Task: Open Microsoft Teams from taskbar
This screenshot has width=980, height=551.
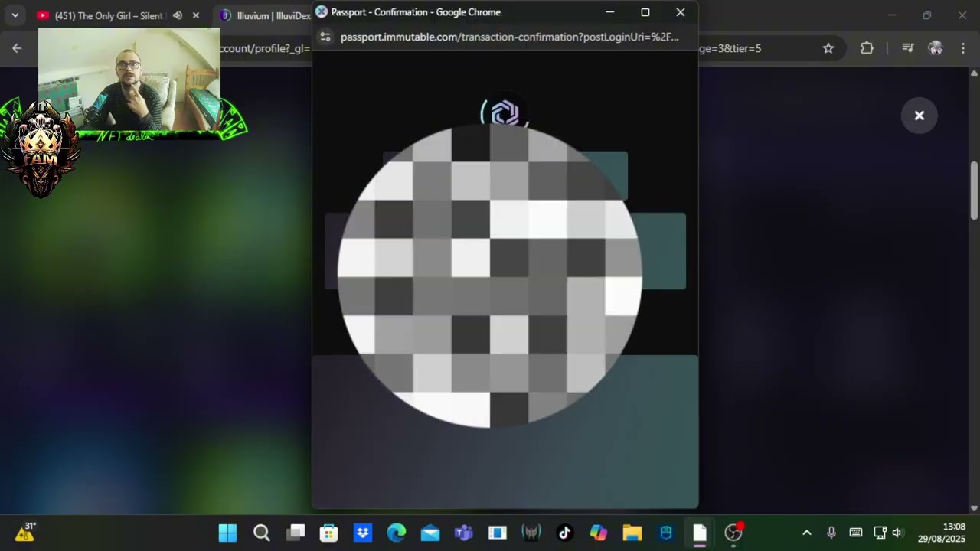Action: [x=464, y=533]
